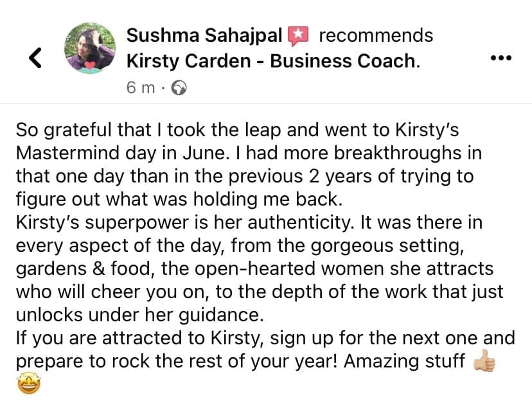Tap the thumbs up emoji
The height and width of the screenshot is (406, 532).
pyautogui.click(x=484, y=361)
